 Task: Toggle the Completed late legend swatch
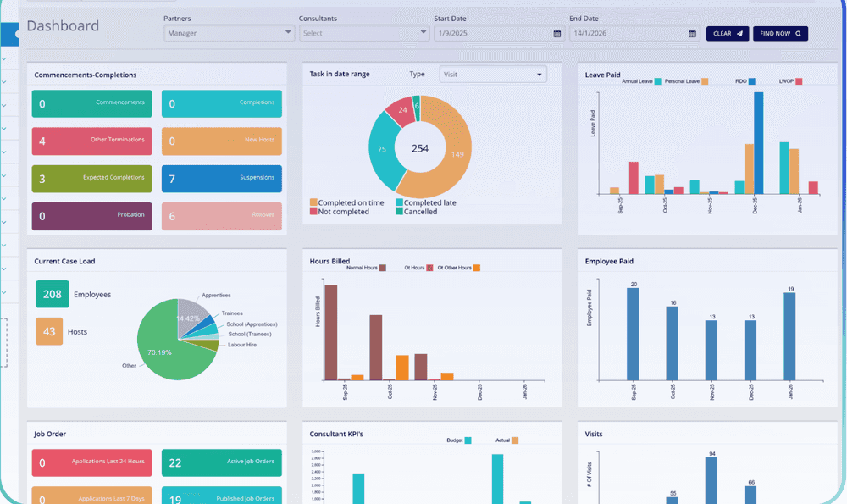[399, 202]
